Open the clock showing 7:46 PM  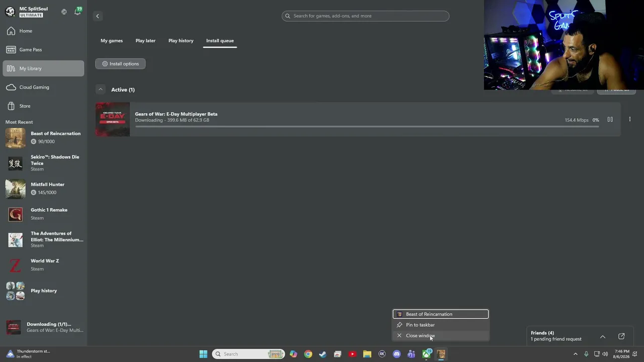pos(622,354)
